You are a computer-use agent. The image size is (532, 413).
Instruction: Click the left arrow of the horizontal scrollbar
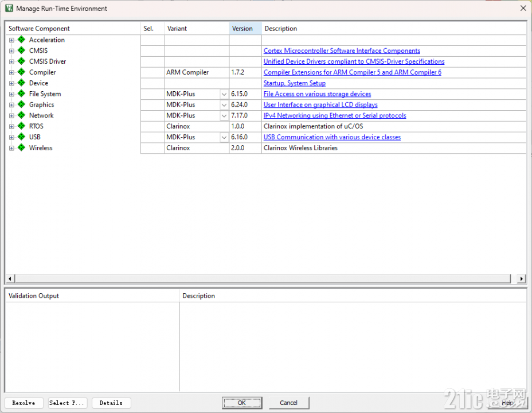point(10,279)
